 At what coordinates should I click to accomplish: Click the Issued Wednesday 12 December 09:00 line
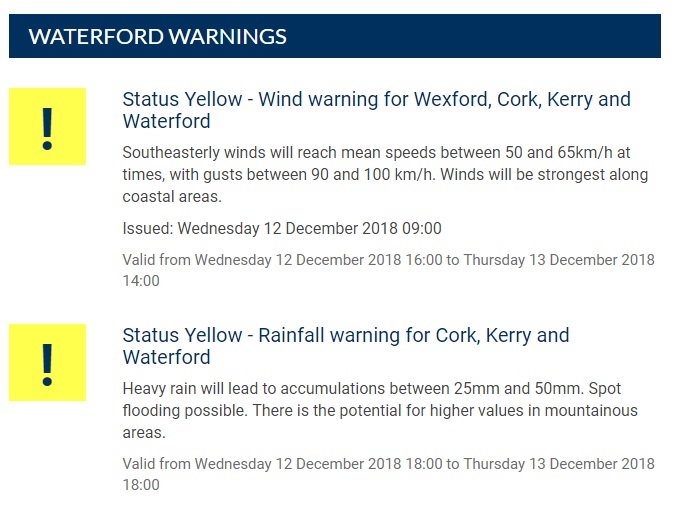(x=281, y=228)
